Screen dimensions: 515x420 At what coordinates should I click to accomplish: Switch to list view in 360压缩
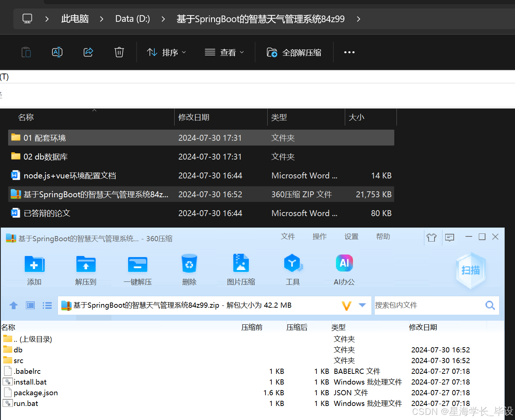click(47, 305)
